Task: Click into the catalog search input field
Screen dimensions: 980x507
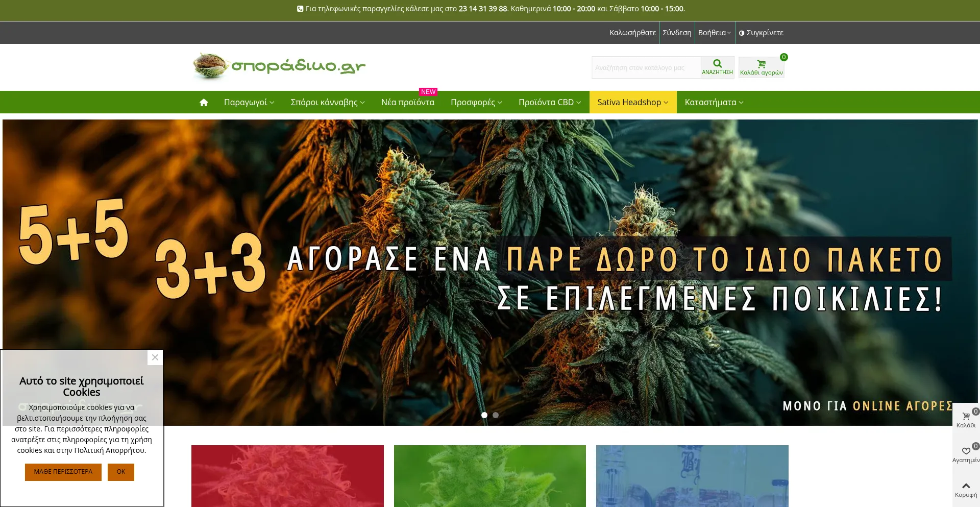Action: coord(646,67)
